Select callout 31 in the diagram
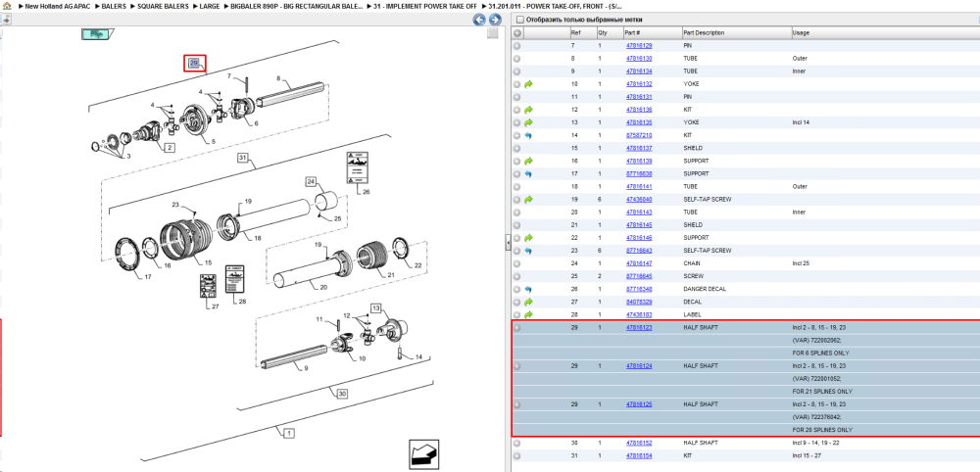 [243, 158]
